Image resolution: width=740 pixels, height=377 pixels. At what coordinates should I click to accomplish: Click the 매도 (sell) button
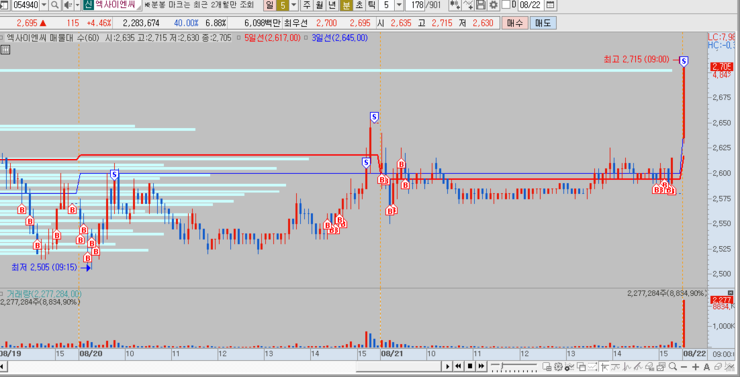coord(543,23)
